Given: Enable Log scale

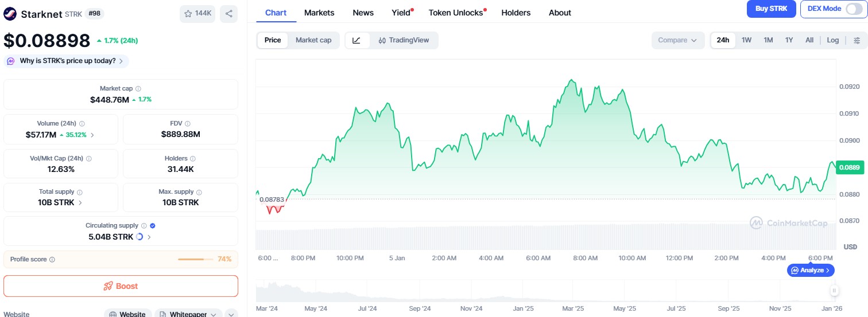Looking at the screenshot, I should (833, 40).
